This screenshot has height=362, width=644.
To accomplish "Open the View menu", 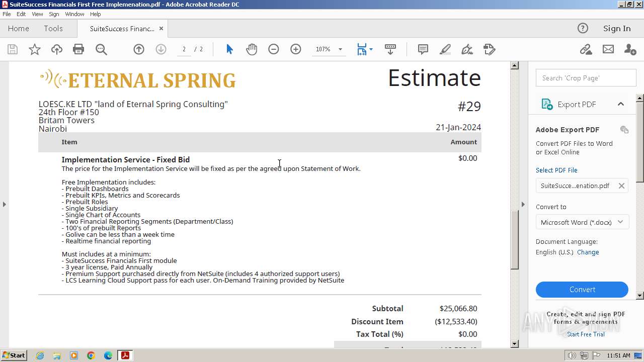I will tap(38, 14).
